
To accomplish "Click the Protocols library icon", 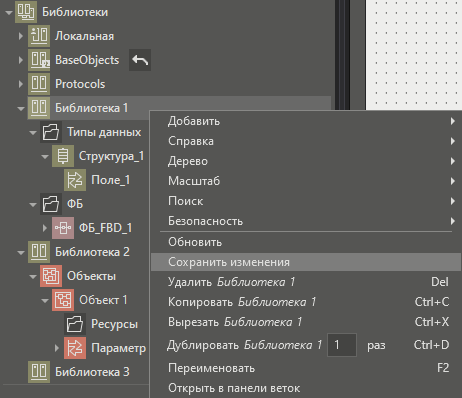I will pos(39,84).
